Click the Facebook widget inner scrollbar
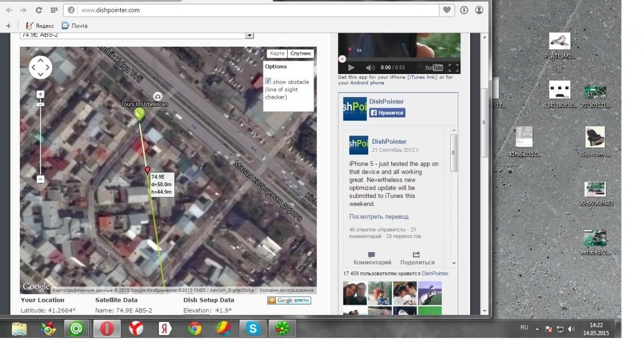Viewport: 644px width, 362px height. [x=453, y=153]
